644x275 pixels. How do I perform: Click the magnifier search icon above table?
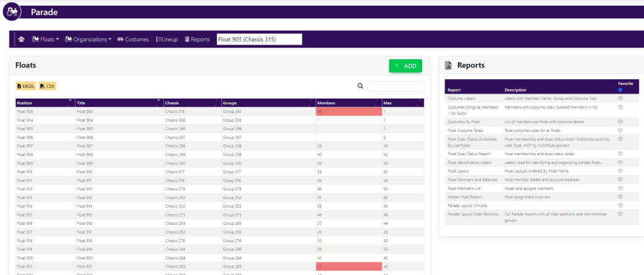(360, 86)
